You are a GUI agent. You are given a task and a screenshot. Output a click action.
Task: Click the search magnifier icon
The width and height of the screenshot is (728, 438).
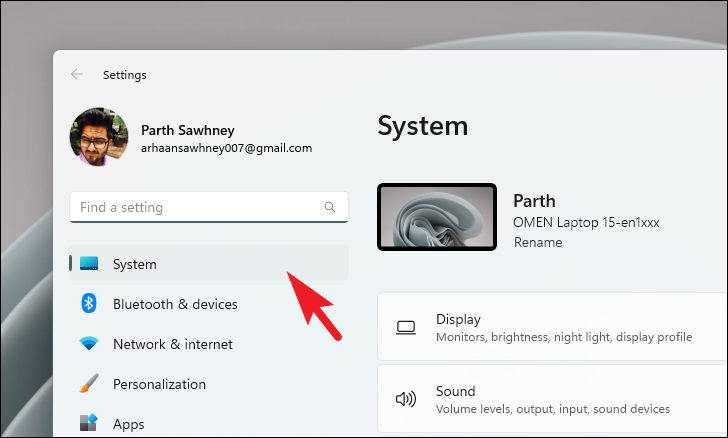pos(330,207)
